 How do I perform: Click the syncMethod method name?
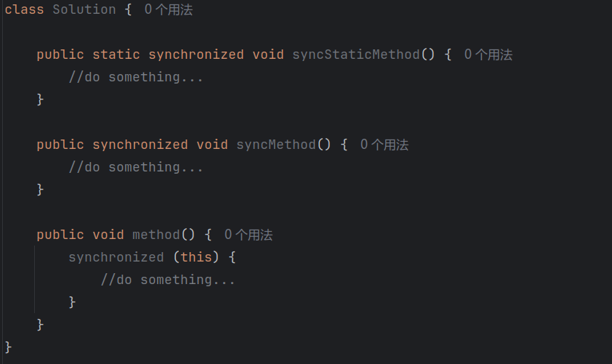click(x=276, y=145)
